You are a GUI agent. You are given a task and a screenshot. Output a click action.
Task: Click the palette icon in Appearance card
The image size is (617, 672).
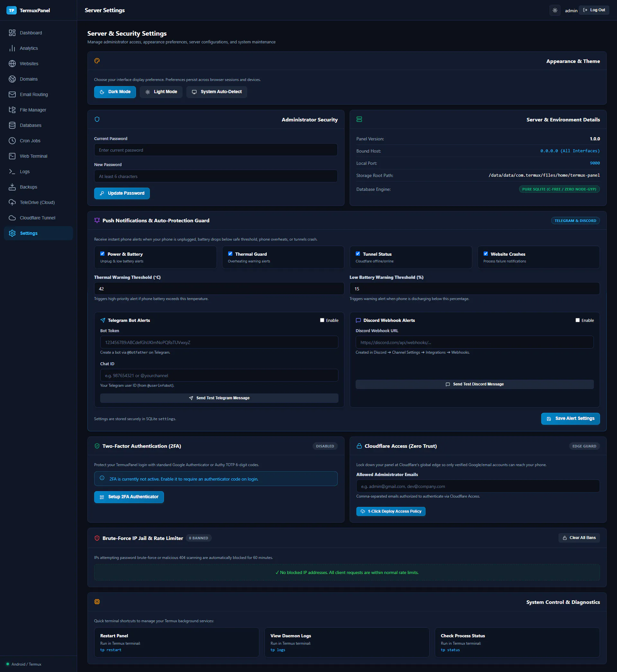click(97, 61)
